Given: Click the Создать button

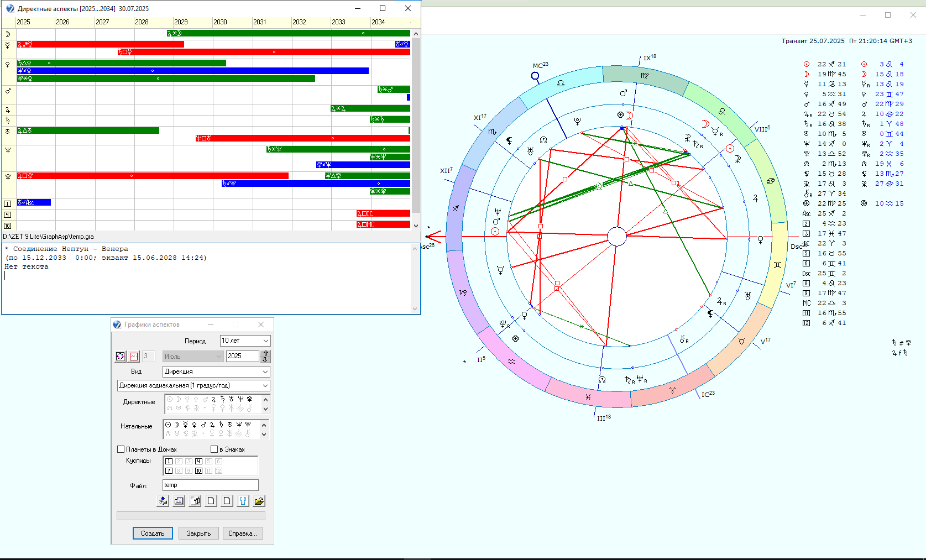Looking at the screenshot, I should click(153, 533).
